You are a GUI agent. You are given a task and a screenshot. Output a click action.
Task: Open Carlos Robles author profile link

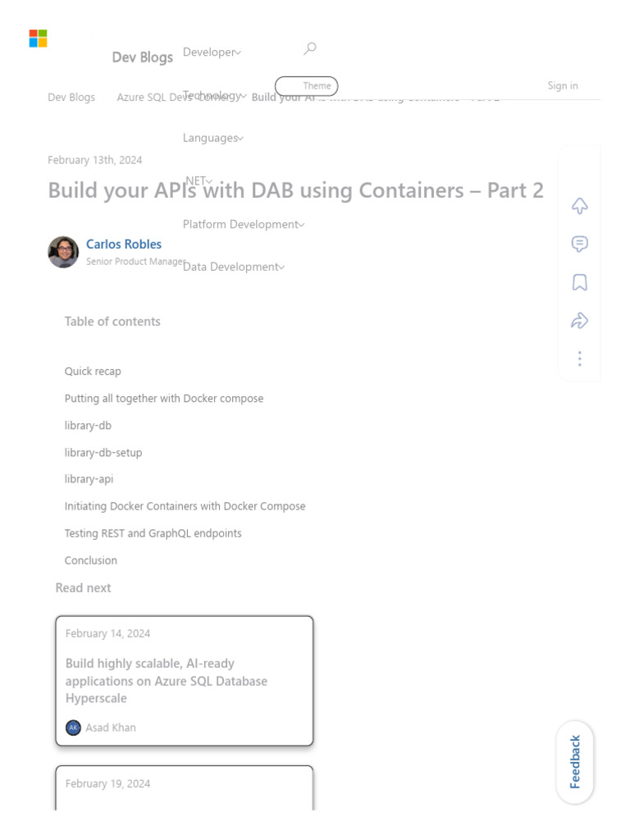124,244
